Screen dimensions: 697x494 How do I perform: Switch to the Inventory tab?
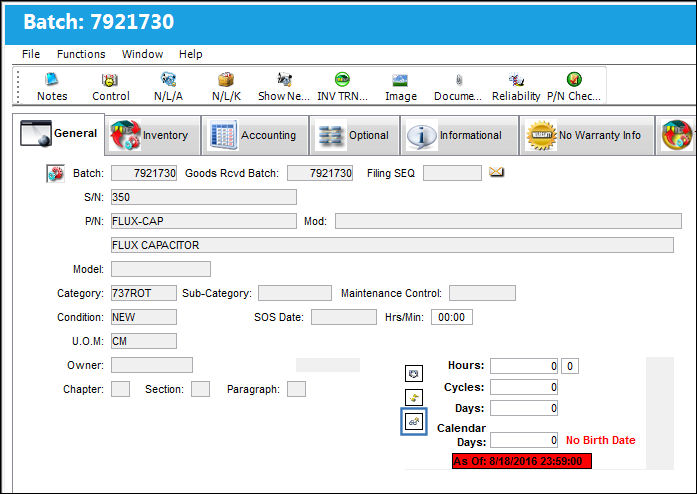coord(152,135)
